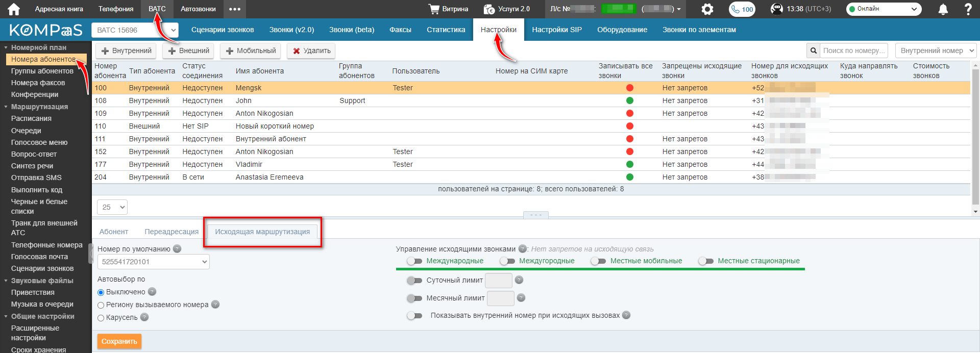
Task: Open Онлайн status dropdown
Action: coord(884,9)
